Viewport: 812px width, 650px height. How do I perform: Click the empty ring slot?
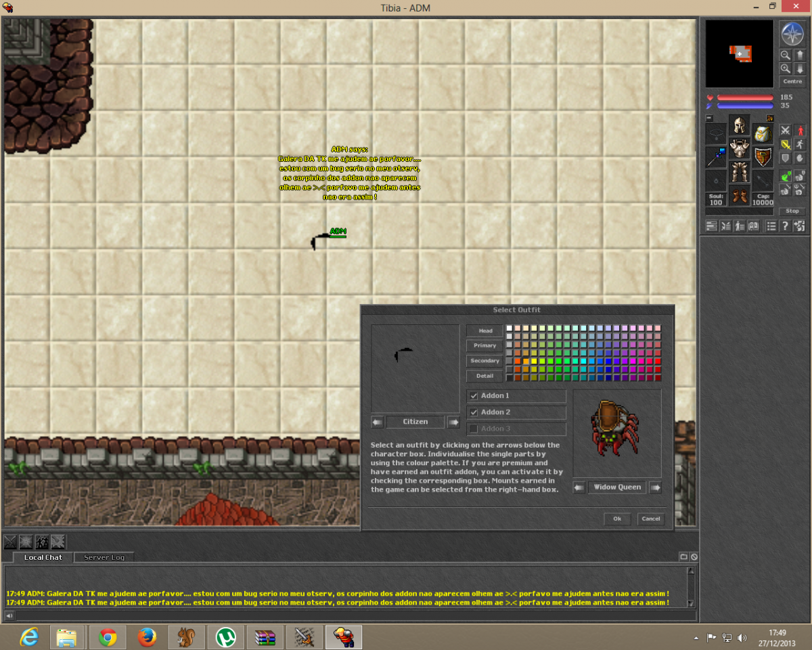point(716,180)
